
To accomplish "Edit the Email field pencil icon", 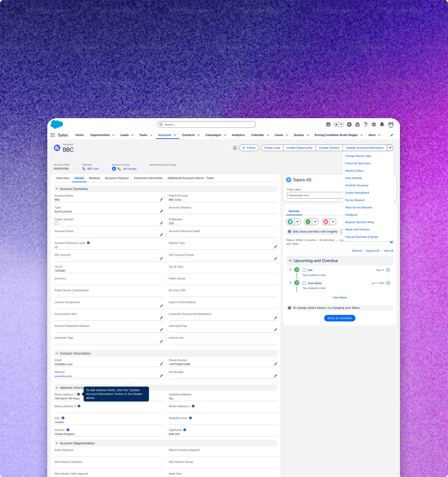I will (x=161, y=364).
